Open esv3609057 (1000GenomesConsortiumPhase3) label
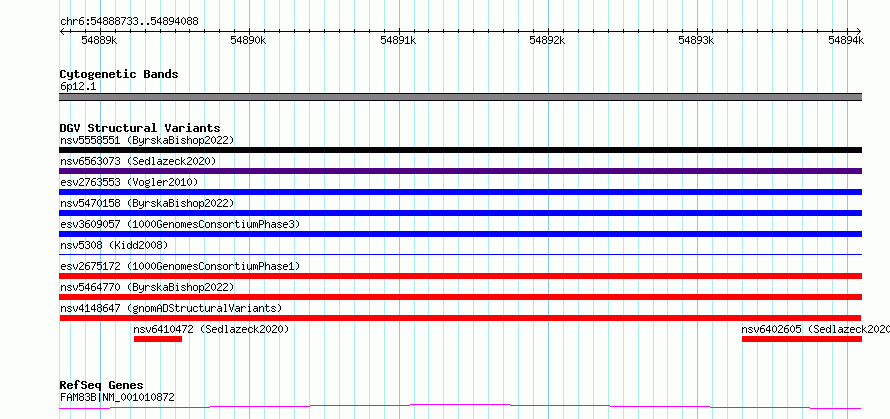 click(x=180, y=224)
